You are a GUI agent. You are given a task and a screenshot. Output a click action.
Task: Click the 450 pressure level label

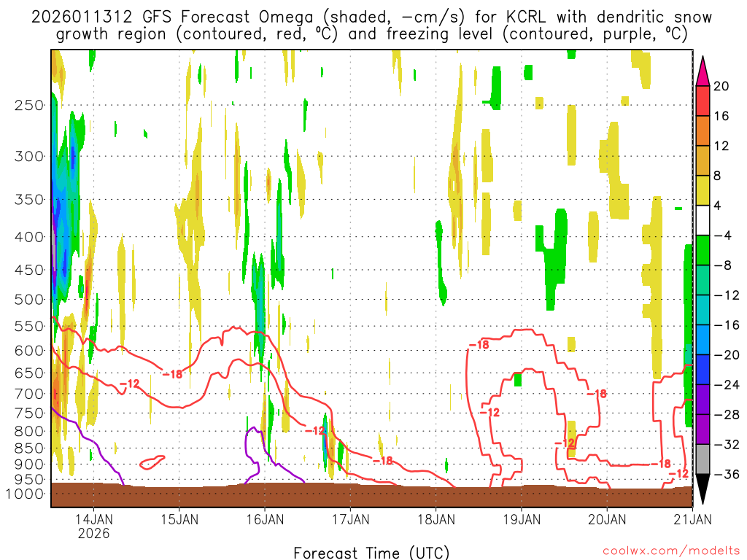click(29, 270)
